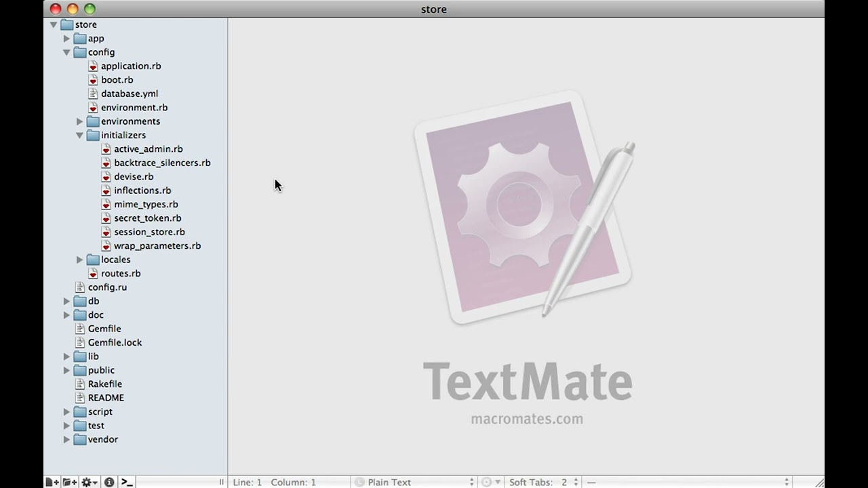
Task: Click the terminal prompt icon in the drawer footer
Action: coord(127,482)
